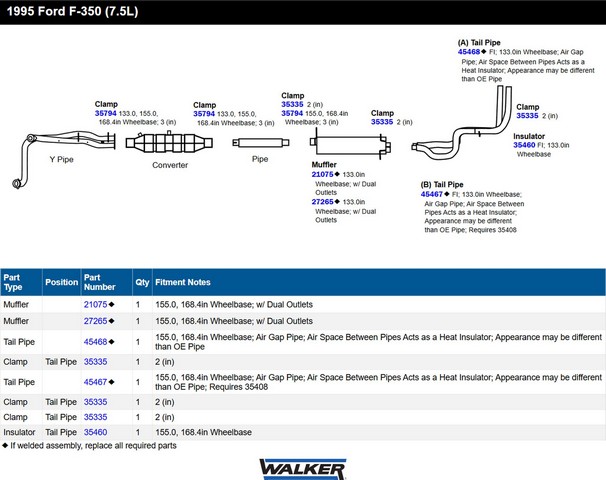
Task: Open 35794 link with 155.0, 168.4in note
Action: tap(292, 113)
